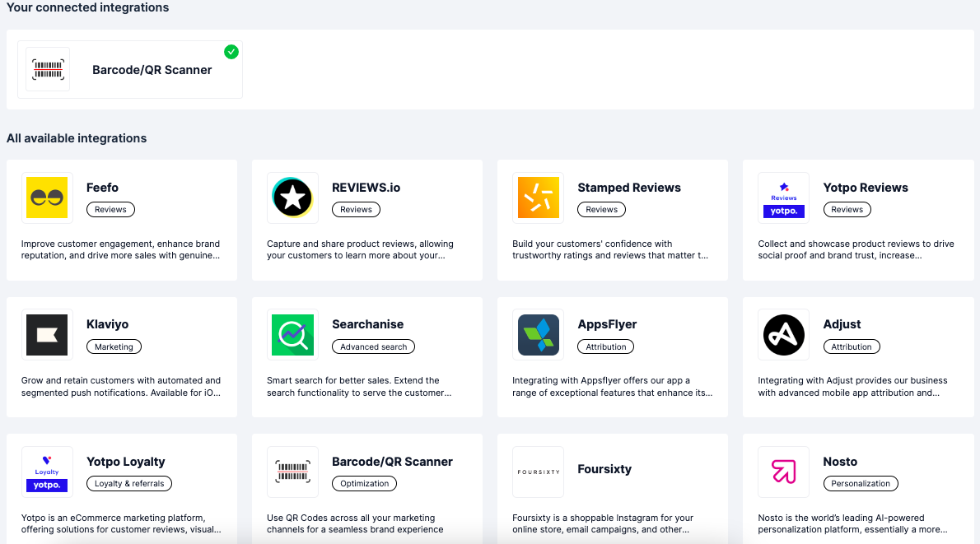Click the Advanced search tag on Searchanise
The height and width of the screenshot is (544, 980).
[373, 347]
